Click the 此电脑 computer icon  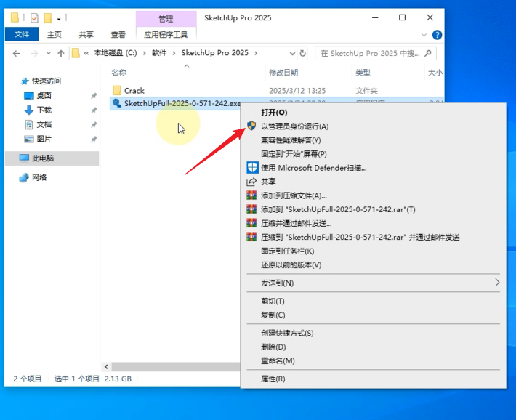pos(24,158)
